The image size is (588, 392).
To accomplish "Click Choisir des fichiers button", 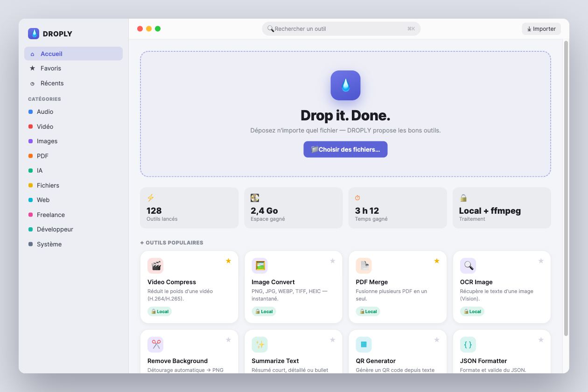I will (x=345, y=149).
